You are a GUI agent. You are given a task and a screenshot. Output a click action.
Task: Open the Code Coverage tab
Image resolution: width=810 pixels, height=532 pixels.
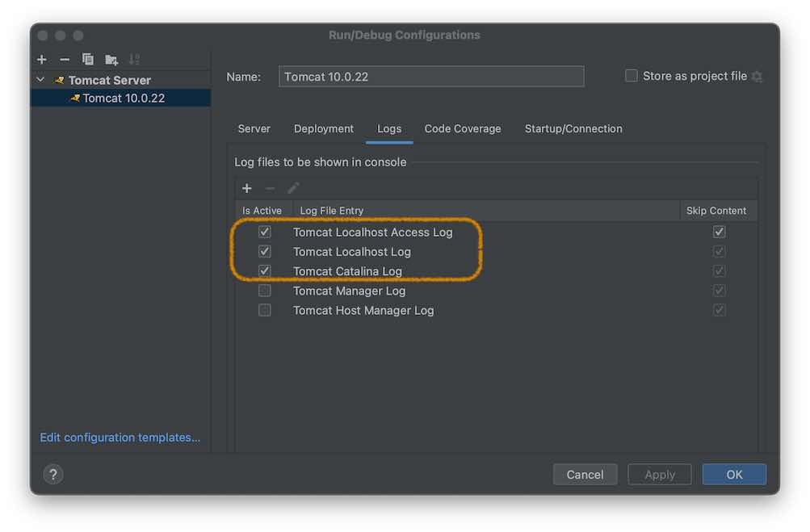463,128
